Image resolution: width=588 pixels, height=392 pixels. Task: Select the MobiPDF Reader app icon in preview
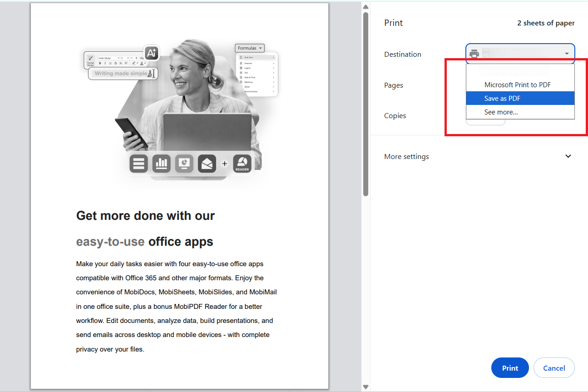242,164
